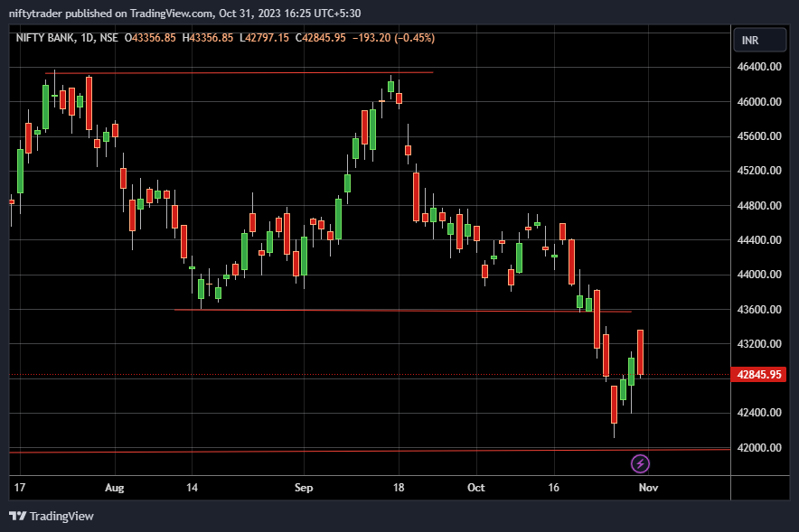Click the Aug label on time axis
Viewport: 799px width, 532px height.
pyautogui.click(x=114, y=488)
